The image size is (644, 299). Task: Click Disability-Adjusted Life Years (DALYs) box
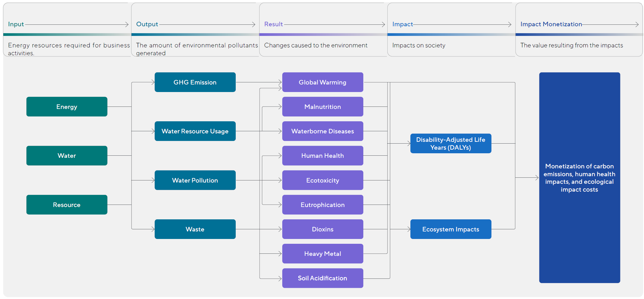[451, 143]
